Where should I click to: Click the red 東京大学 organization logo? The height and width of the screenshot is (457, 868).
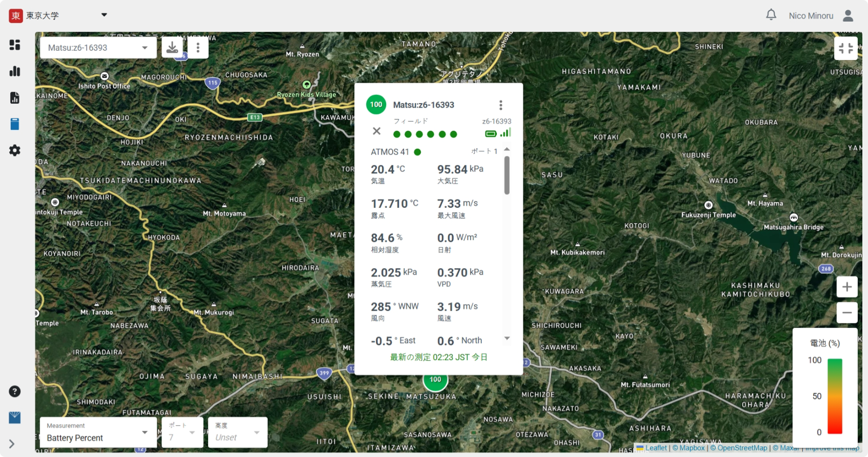pyautogui.click(x=16, y=15)
